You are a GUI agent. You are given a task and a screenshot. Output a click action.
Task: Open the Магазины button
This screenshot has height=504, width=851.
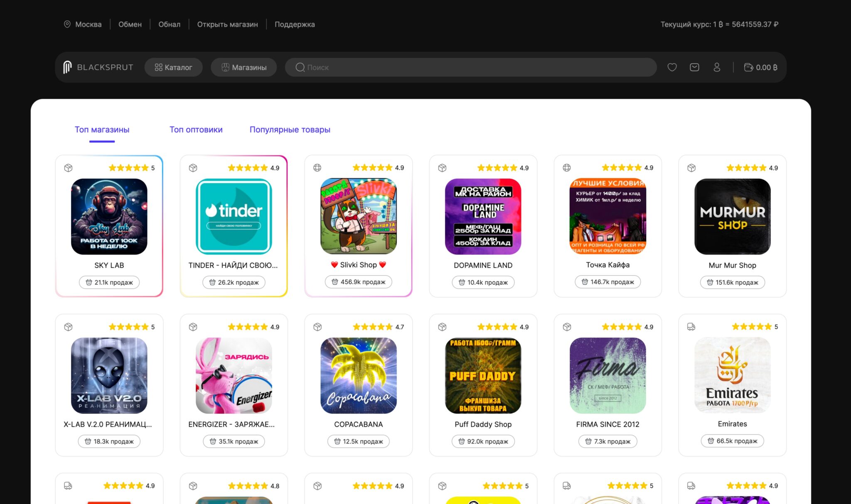pos(244,67)
